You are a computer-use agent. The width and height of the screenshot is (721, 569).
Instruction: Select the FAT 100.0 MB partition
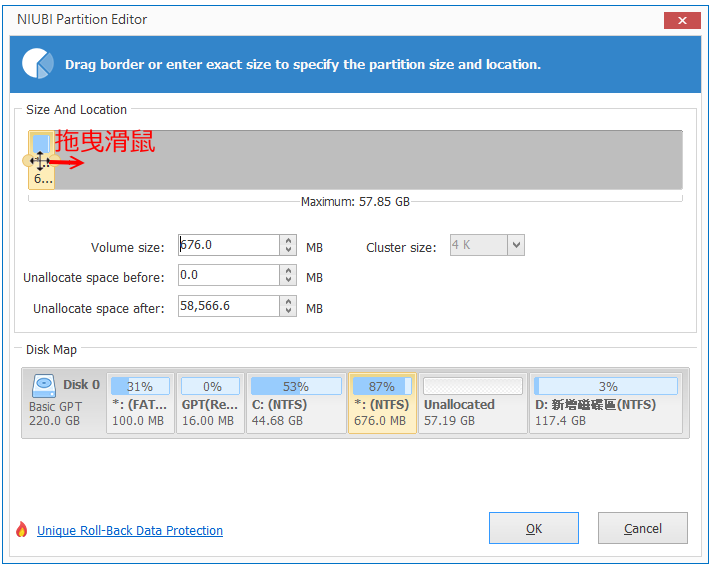[140, 403]
